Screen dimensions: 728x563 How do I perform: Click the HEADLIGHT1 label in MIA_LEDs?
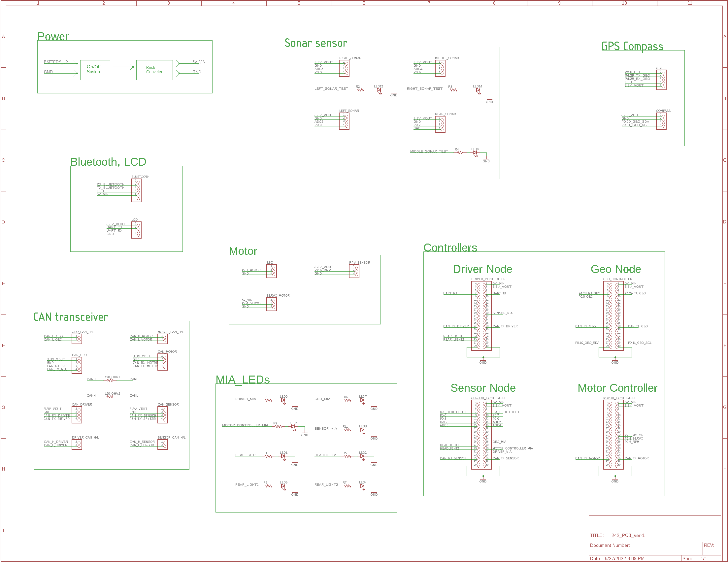246,455
